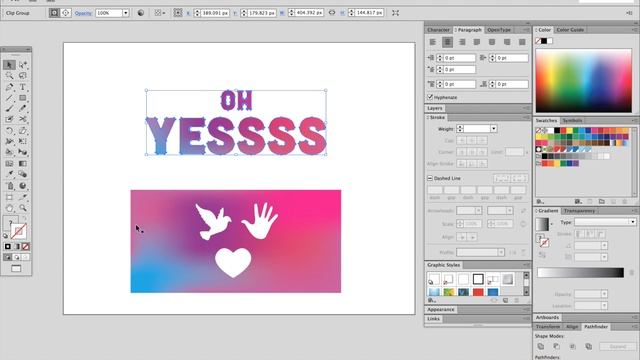Toggle the Dashed Line checkbox

point(430,178)
